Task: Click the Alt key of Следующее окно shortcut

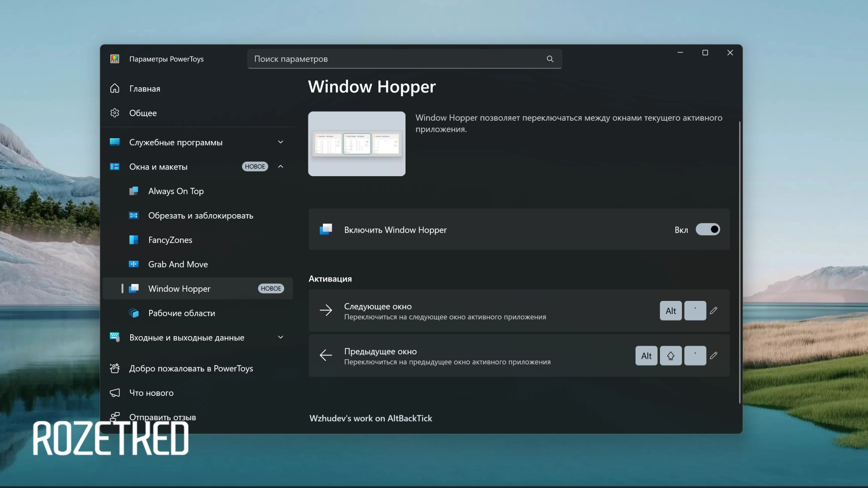Action: tap(671, 311)
